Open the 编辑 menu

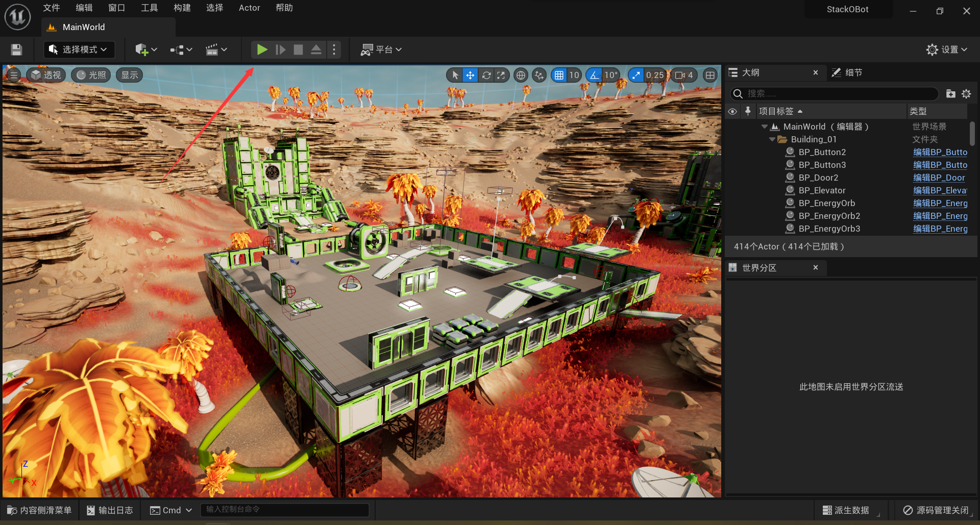tap(84, 8)
